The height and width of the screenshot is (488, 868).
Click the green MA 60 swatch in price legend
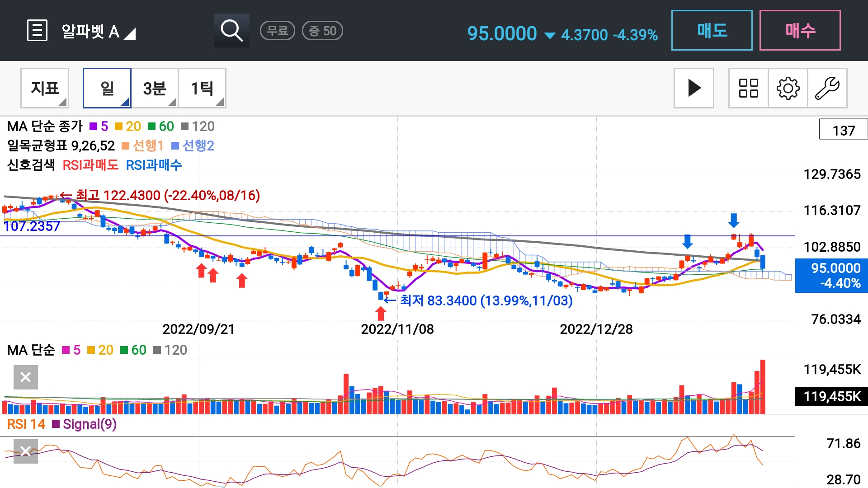point(152,127)
